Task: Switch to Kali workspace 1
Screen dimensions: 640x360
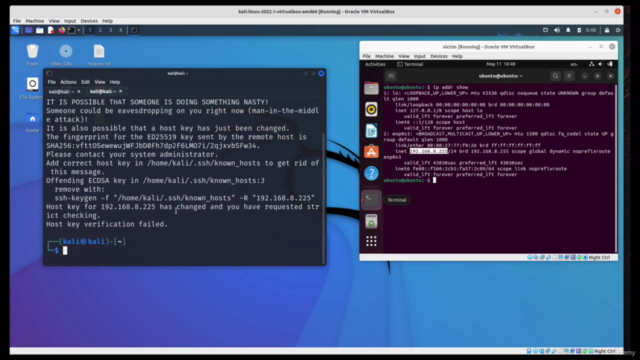Action: point(90,30)
